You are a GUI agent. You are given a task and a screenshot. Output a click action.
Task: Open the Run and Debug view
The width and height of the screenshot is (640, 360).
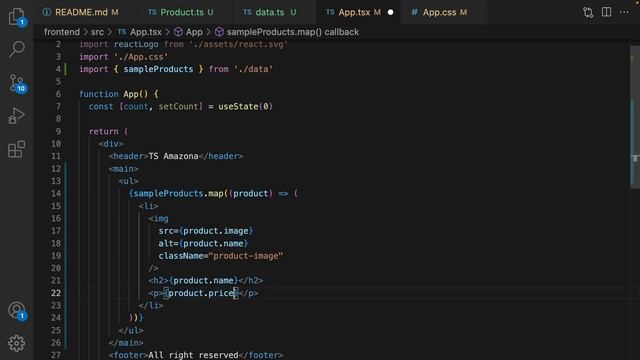(16, 116)
